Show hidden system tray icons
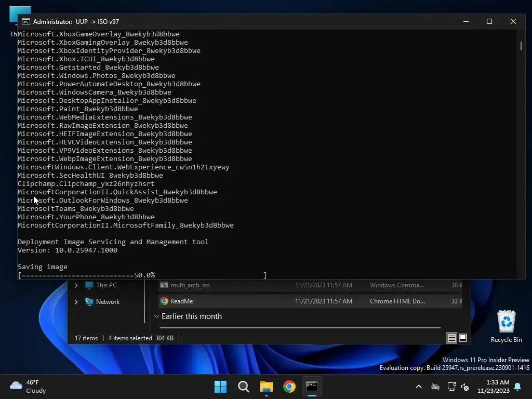Viewport: 532px width, 399px height. (419, 387)
